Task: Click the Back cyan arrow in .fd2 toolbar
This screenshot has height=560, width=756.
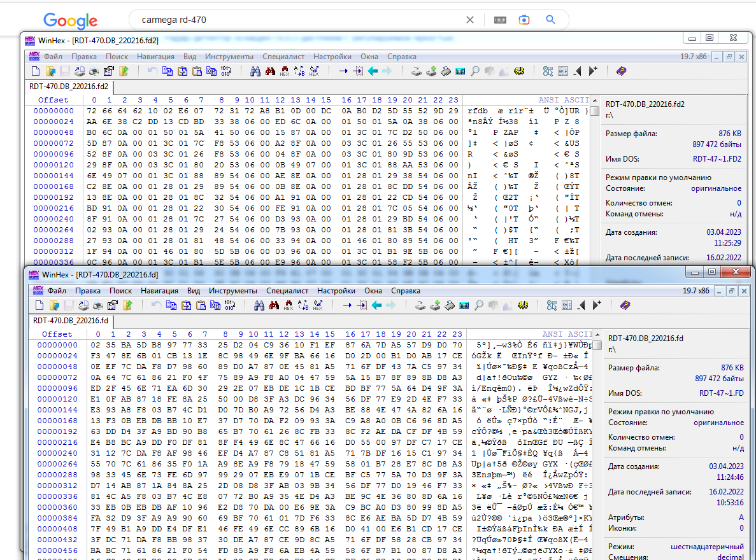Action: (373, 71)
